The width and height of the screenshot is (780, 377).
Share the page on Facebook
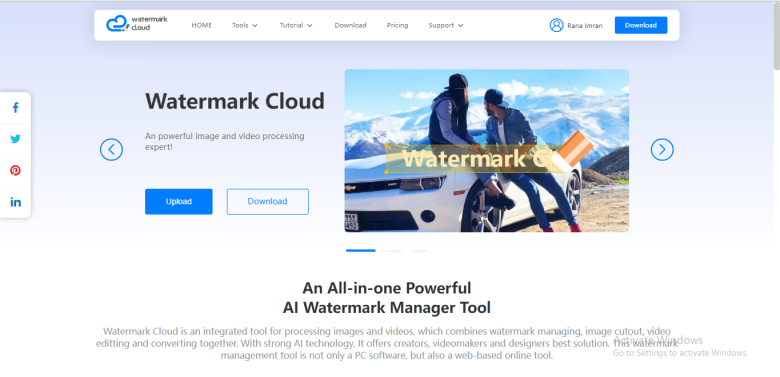click(15, 107)
